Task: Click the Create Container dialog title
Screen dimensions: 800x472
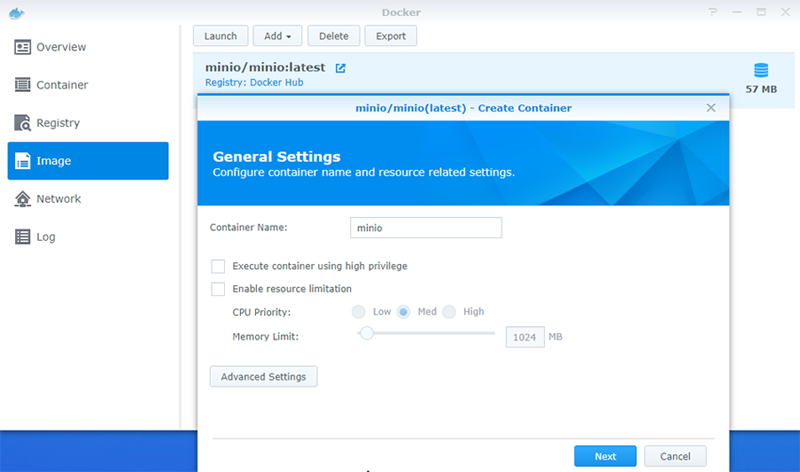Action: [463, 108]
